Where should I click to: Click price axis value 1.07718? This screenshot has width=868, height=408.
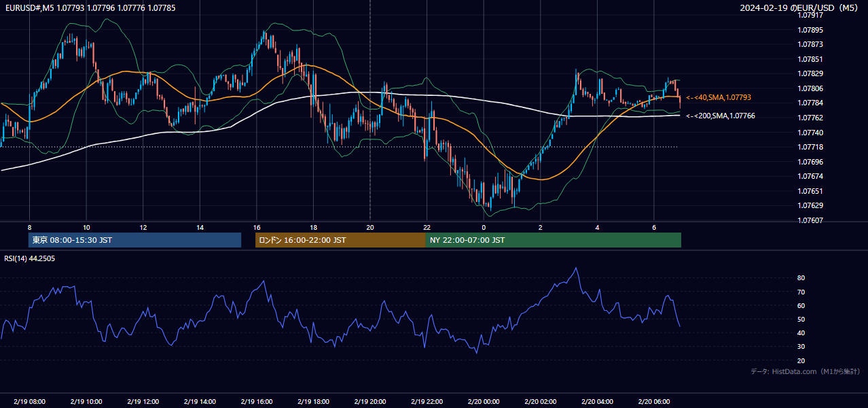[x=810, y=147]
